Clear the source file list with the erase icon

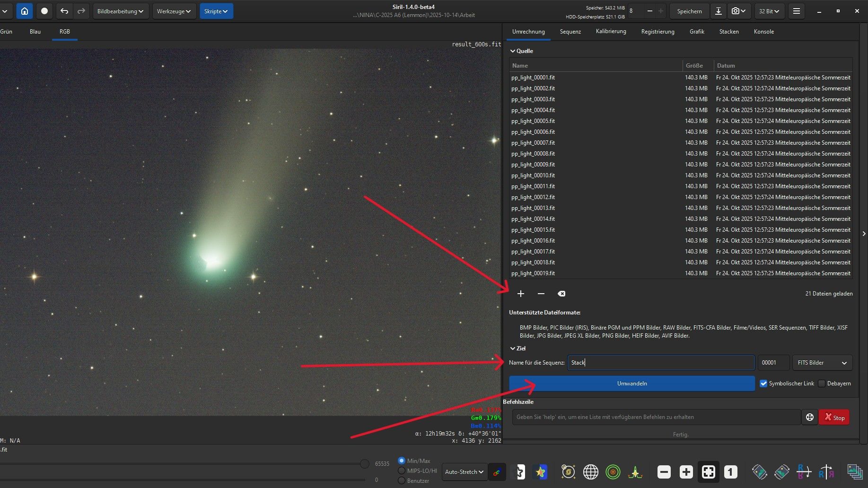(561, 294)
